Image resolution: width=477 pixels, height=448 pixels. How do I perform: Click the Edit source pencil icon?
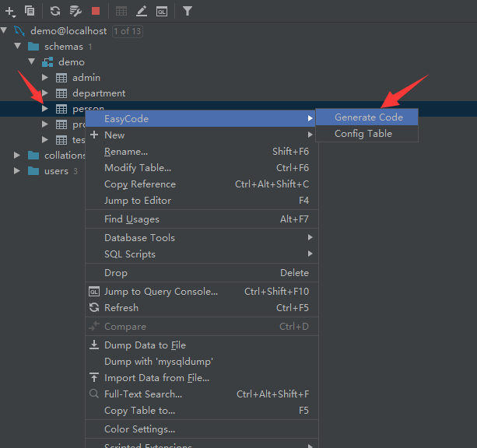(142, 11)
